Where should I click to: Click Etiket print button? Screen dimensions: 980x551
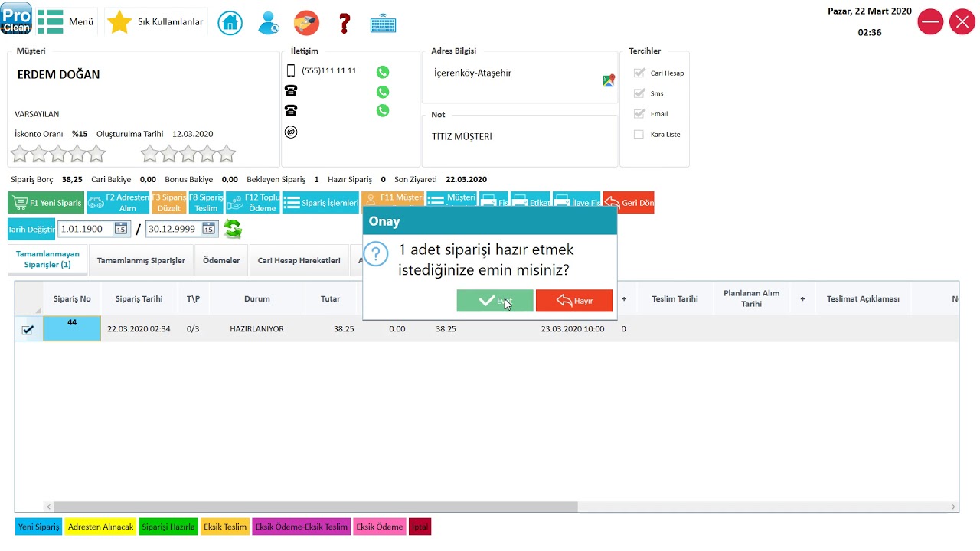coord(531,203)
